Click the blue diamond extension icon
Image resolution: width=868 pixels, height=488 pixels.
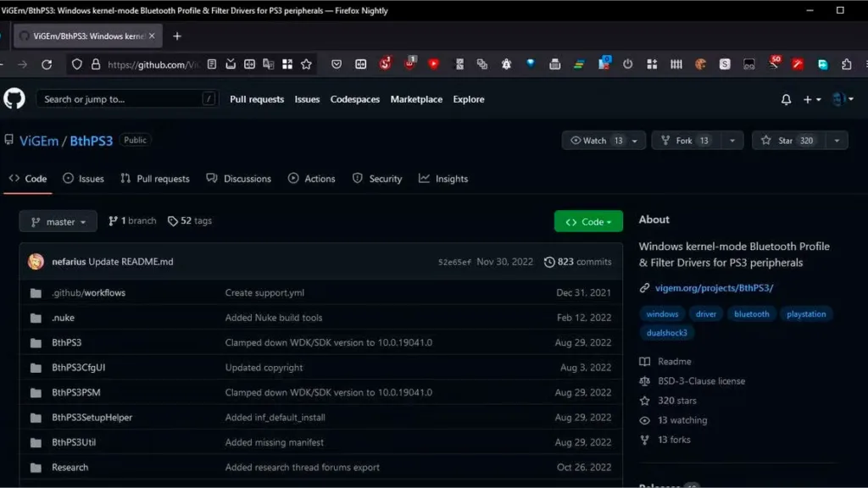tap(531, 64)
